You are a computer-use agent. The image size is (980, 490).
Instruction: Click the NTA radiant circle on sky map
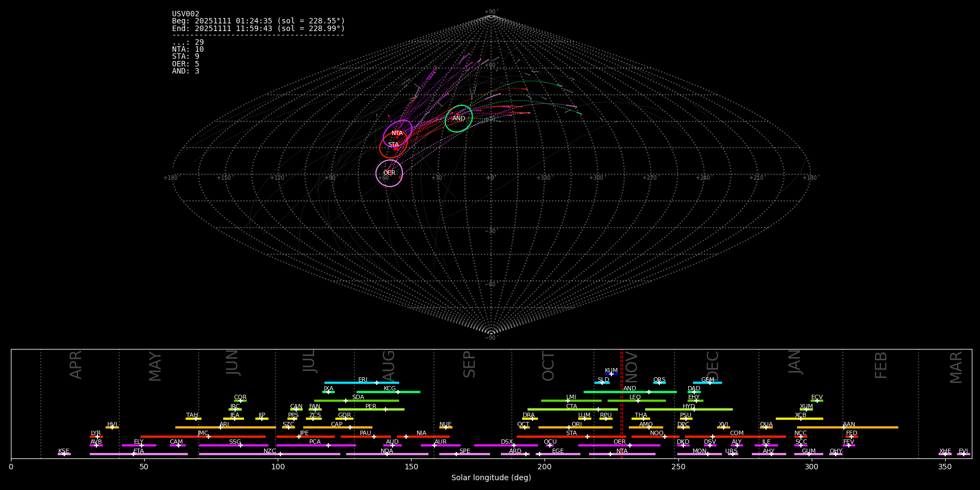[397, 133]
